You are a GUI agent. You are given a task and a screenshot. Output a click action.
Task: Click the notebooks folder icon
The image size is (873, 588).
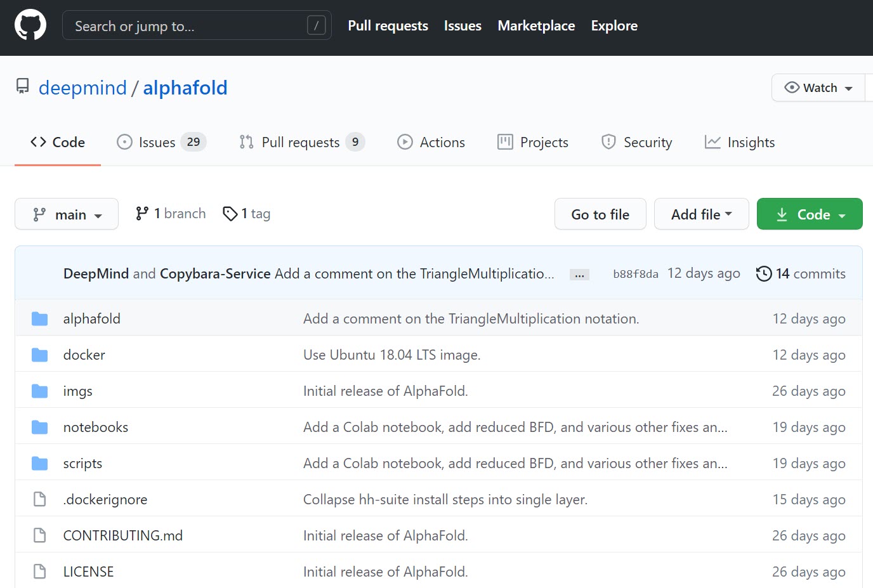coord(40,427)
